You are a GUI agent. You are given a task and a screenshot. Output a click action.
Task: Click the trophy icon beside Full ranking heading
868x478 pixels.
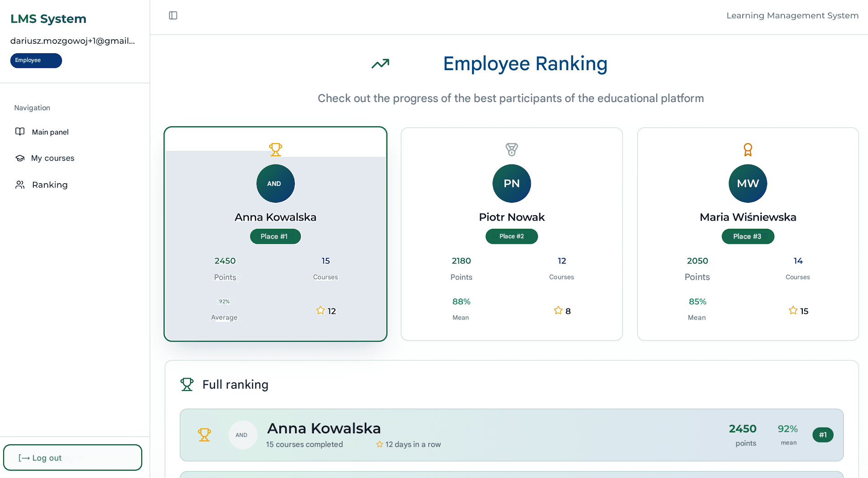coord(187,385)
